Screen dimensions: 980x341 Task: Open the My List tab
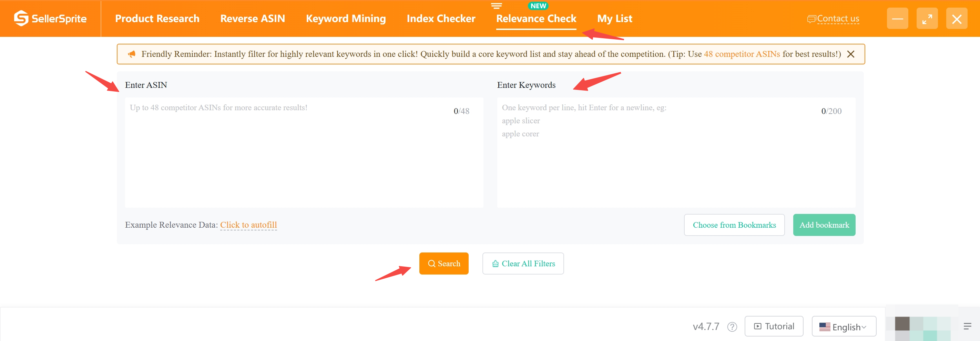pos(614,19)
